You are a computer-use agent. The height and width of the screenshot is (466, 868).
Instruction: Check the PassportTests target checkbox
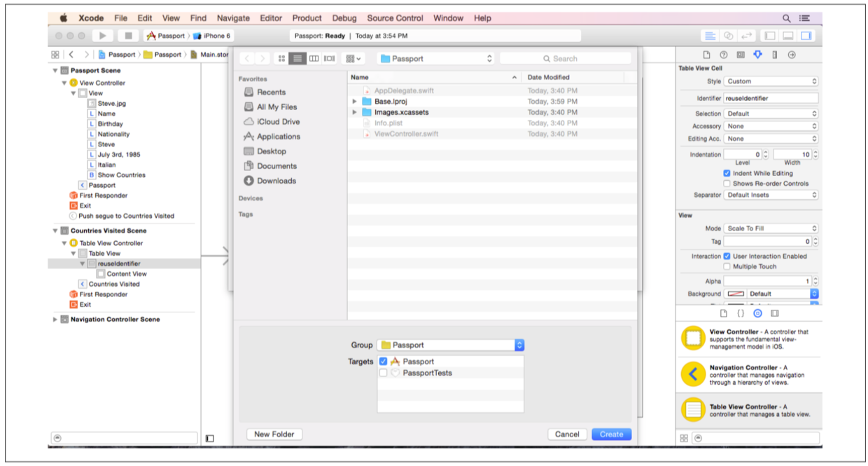click(x=383, y=374)
